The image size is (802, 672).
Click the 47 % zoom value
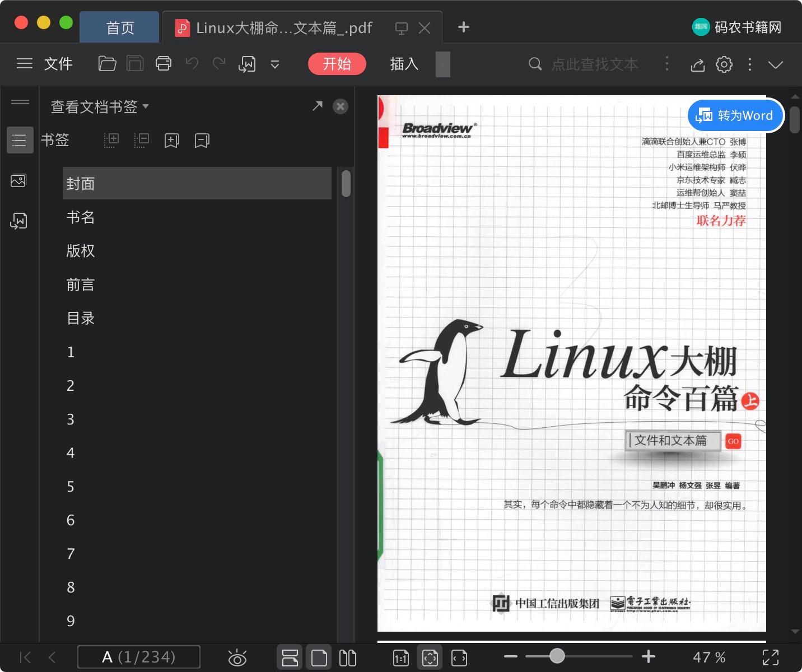(x=709, y=657)
